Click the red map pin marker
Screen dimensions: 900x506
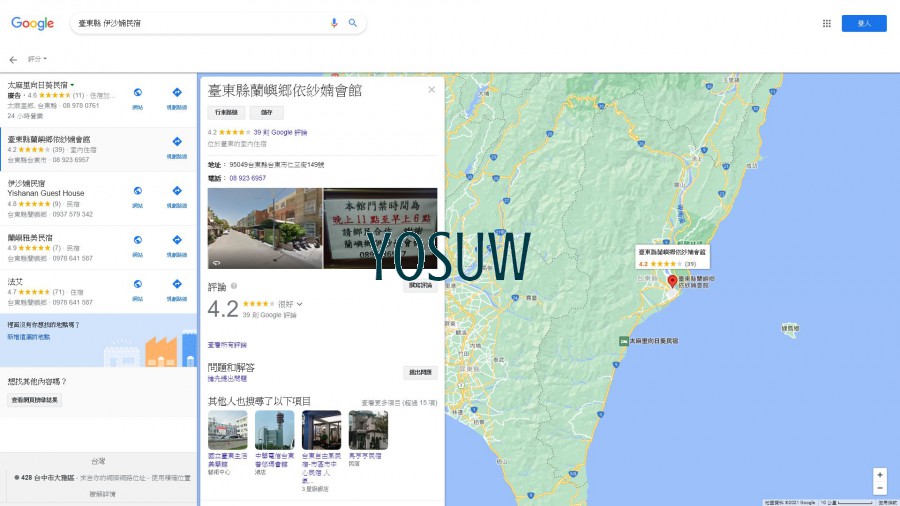[x=672, y=281]
